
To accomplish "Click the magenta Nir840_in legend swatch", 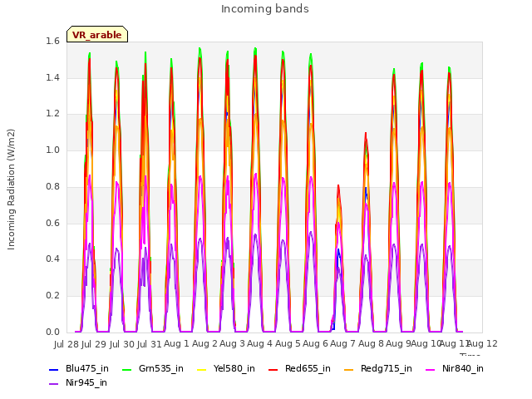I will coord(431,369).
